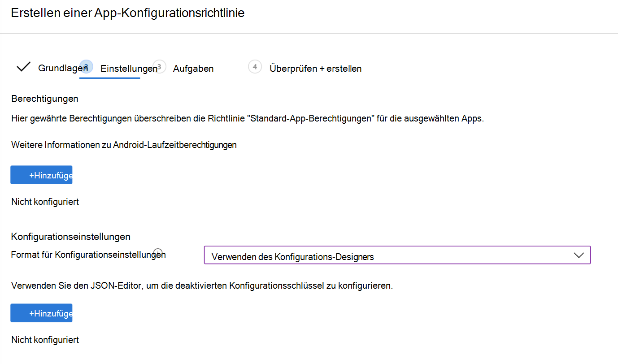This screenshot has width=618, height=364.
Task: Add a permission under Berechtigungen
Action: point(41,175)
